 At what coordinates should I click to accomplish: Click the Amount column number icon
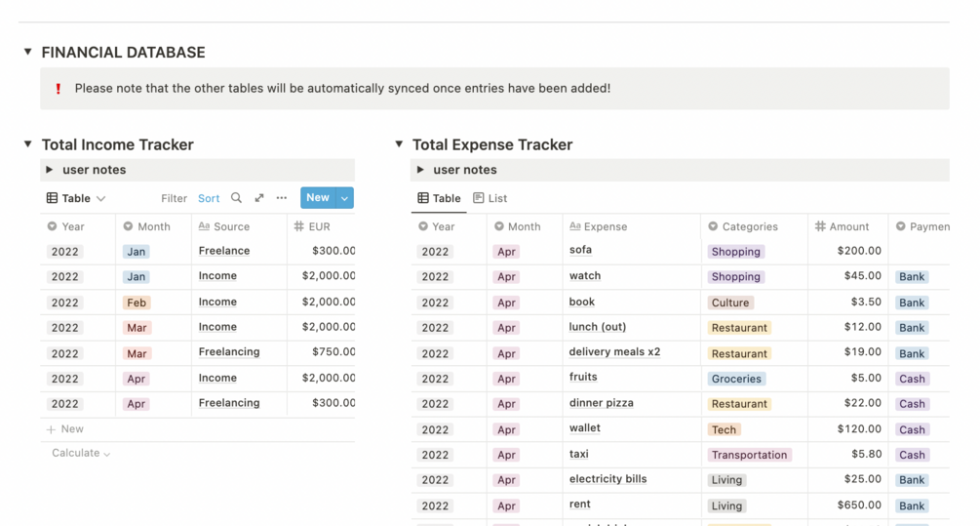coord(820,226)
